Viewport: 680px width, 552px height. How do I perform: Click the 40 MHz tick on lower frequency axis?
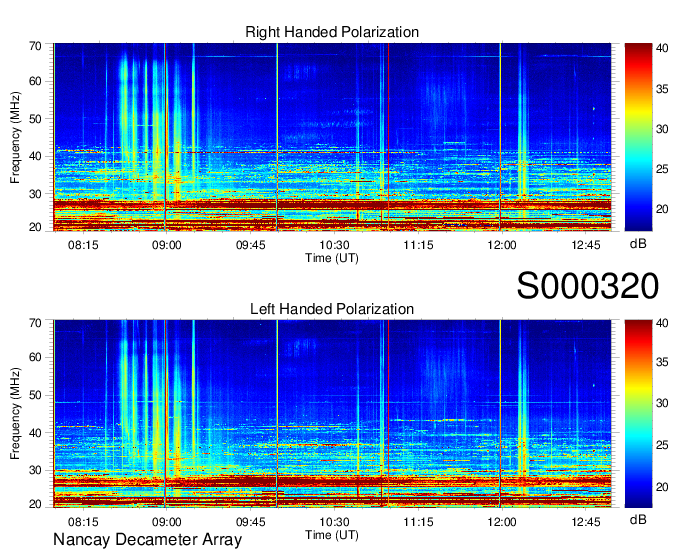point(35,433)
